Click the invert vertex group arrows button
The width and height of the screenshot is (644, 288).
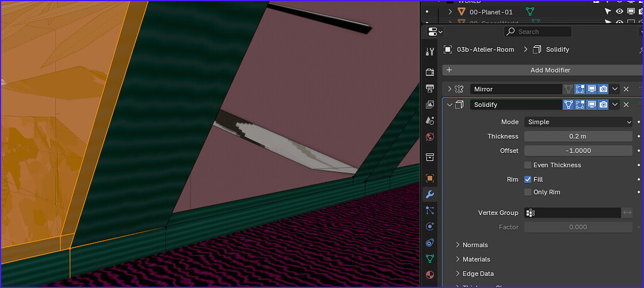click(627, 213)
